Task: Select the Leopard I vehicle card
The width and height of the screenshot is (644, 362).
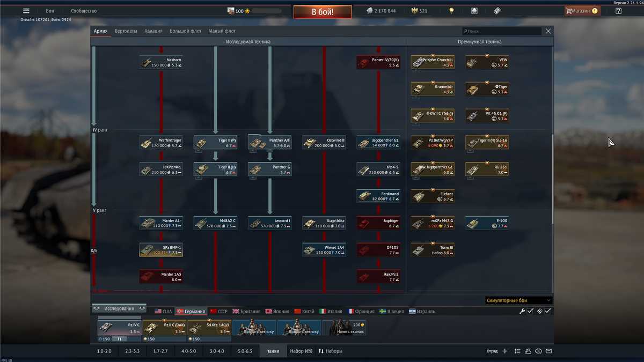Action: pos(269,223)
